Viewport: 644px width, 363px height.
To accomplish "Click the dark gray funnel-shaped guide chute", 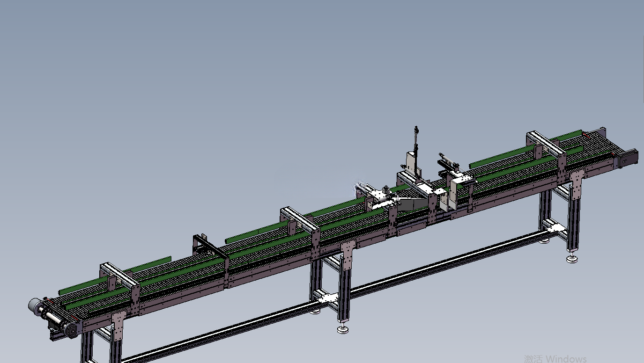I will pos(411,203).
